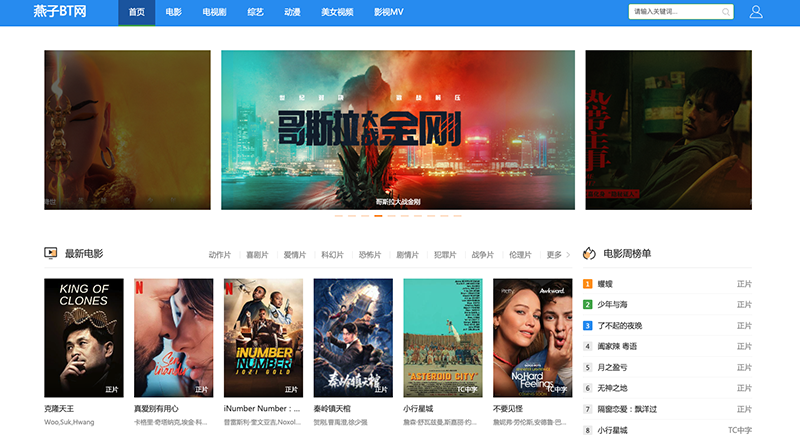Click the 最新电影 section heading
Screen dimensions: 800x435
point(84,253)
